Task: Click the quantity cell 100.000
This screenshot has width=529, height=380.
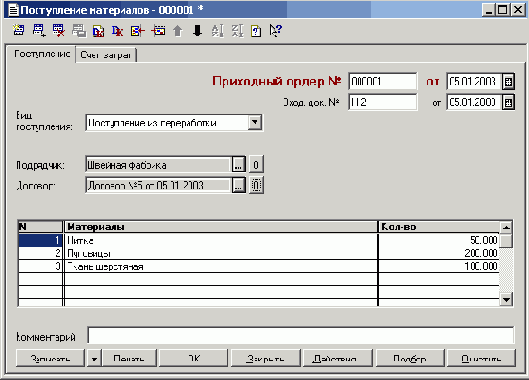Action: [439, 266]
